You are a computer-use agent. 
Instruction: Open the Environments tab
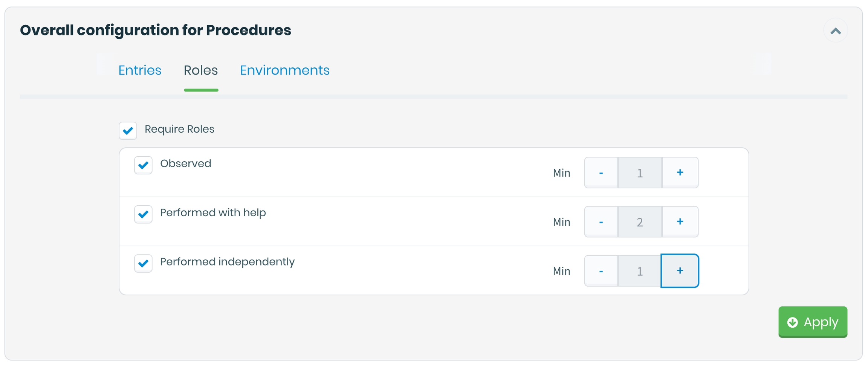(x=285, y=70)
